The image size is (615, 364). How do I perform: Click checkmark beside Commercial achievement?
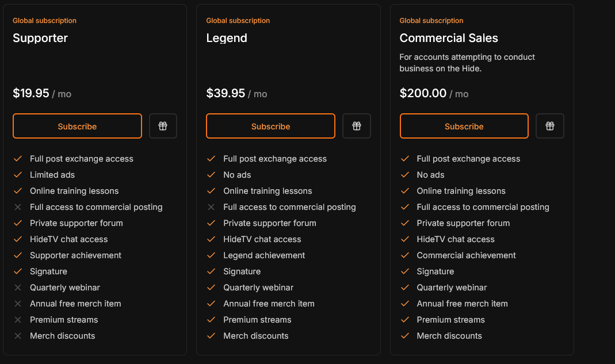[405, 255]
